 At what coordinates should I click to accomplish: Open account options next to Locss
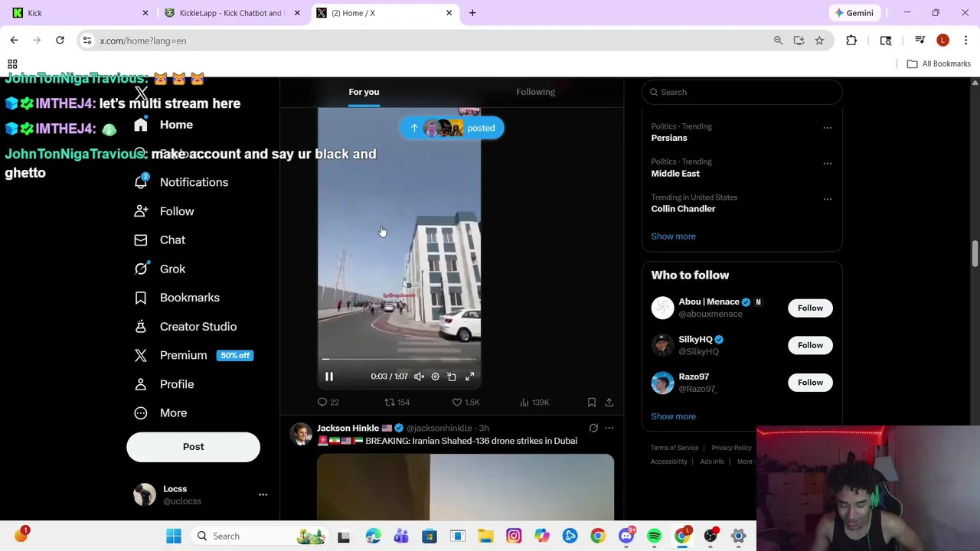pyautogui.click(x=263, y=494)
